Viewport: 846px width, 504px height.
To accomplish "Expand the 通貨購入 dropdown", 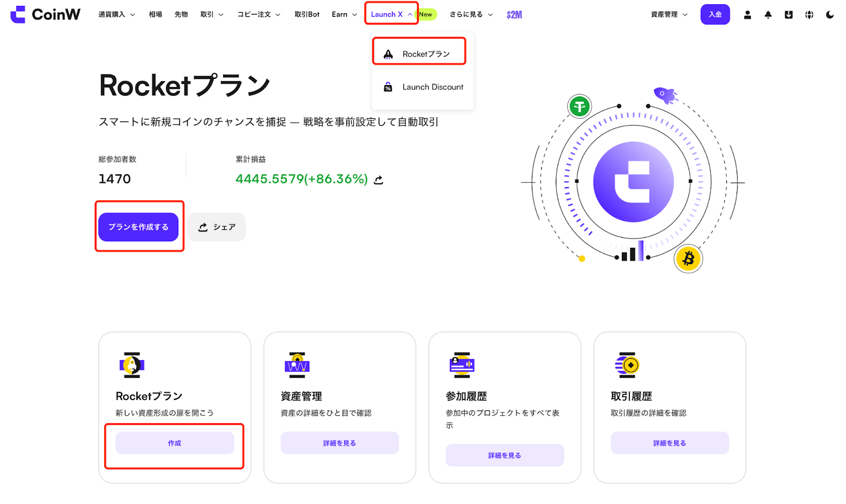I will coord(116,15).
